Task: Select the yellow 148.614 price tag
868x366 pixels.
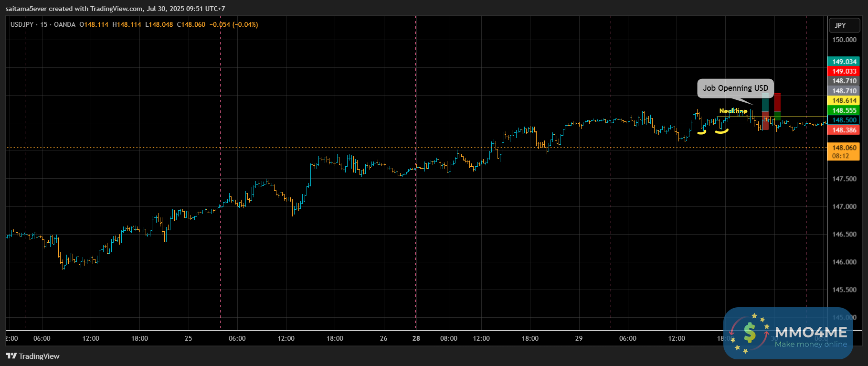Action: pyautogui.click(x=844, y=100)
